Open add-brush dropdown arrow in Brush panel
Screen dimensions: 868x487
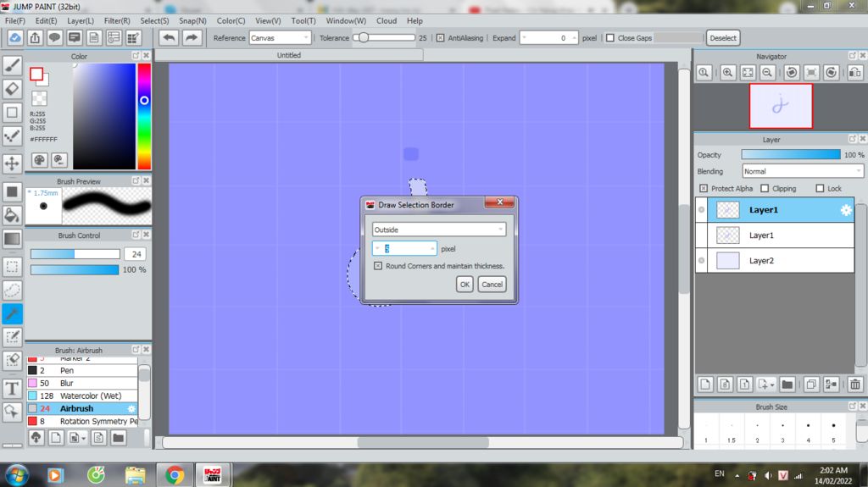83,439
